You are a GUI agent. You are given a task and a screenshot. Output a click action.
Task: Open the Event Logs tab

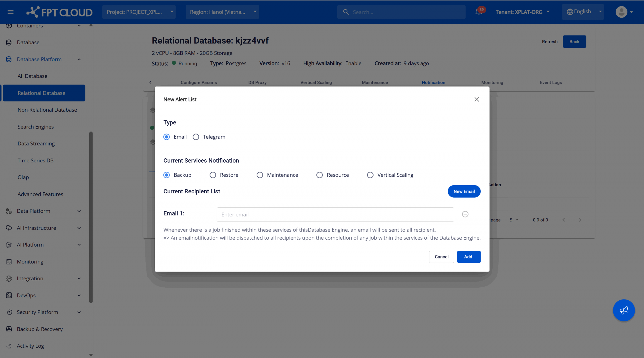click(x=551, y=82)
